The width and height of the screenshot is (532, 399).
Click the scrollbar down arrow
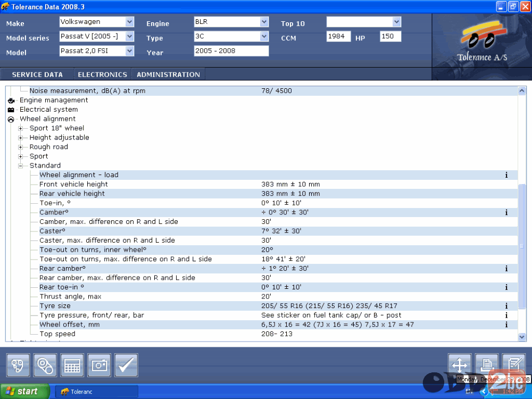[522, 337]
